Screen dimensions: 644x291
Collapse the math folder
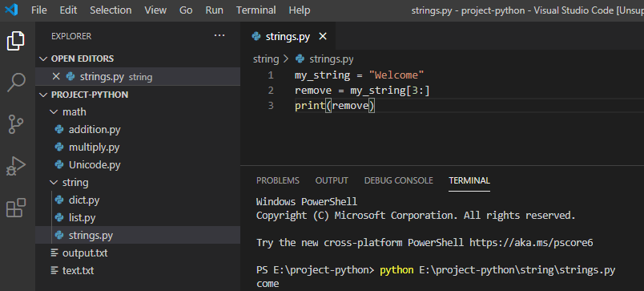tap(54, 111)
